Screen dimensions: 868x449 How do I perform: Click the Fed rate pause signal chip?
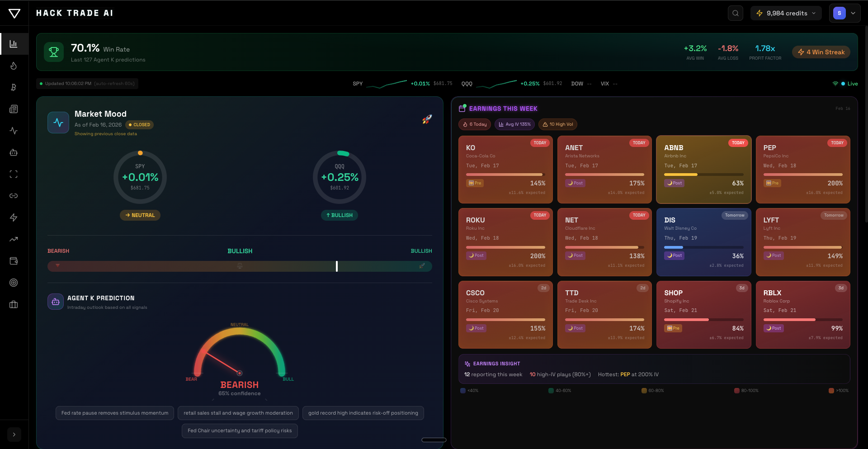pos(114,413)
